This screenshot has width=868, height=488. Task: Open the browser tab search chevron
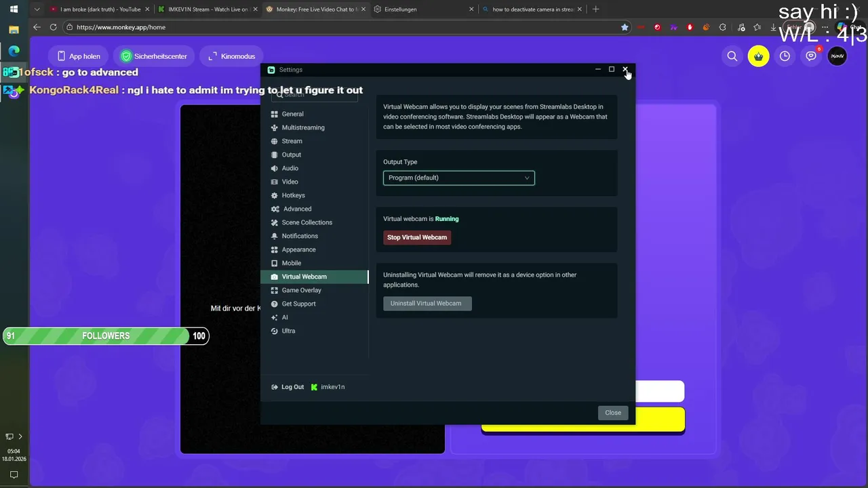click(37, 9)
